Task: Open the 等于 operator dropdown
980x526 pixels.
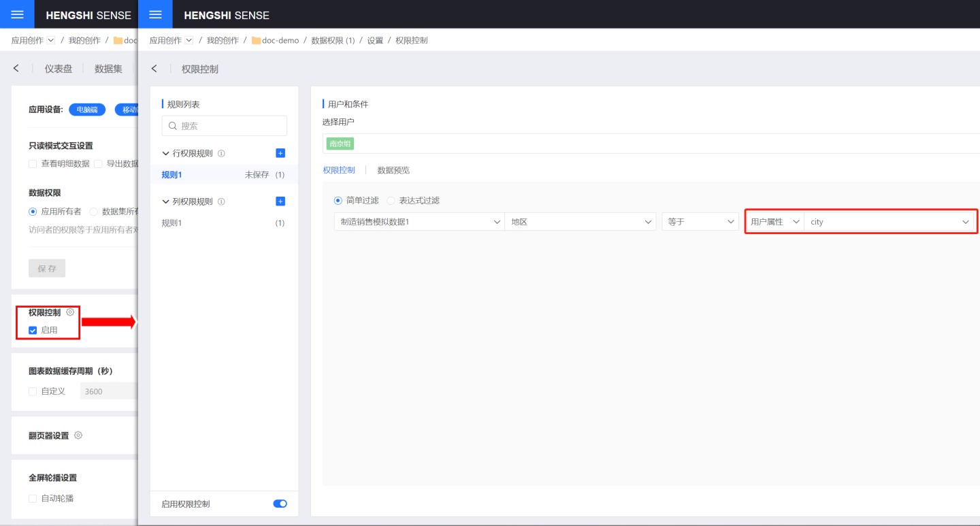Action: 700,222
